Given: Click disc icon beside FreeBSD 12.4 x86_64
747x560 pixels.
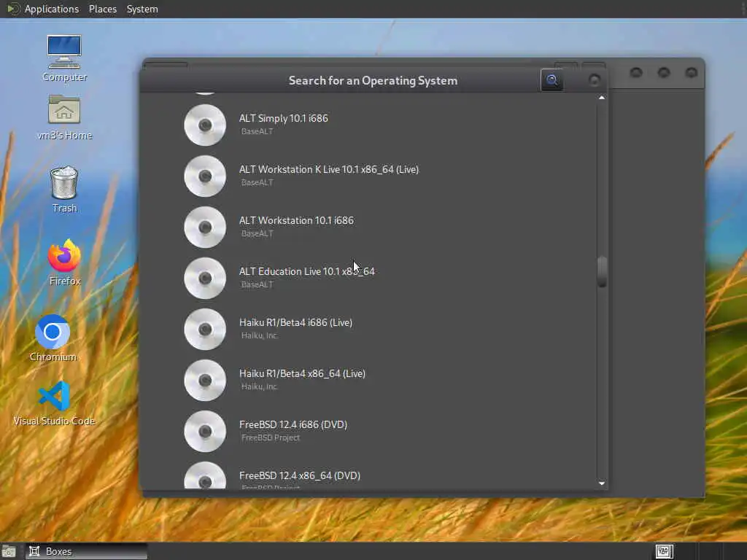Looking at the screenshot, I should 205,475.
